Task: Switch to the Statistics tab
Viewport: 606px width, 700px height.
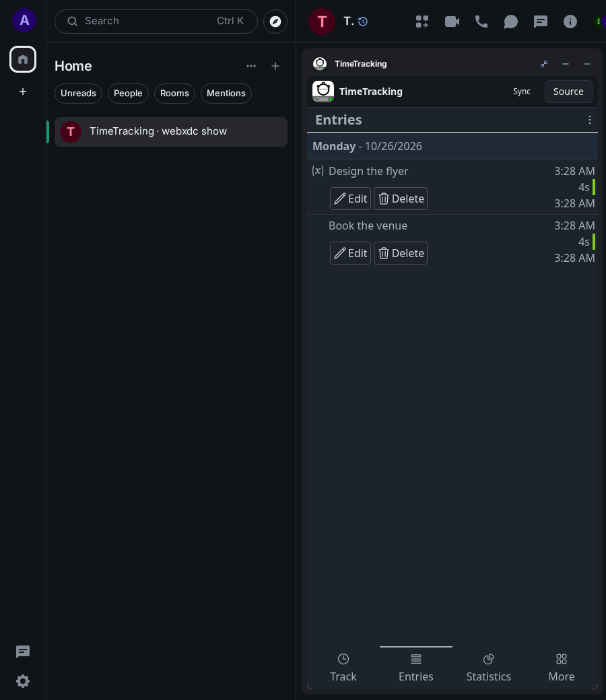Action: pyautogui.click(x=489, y=667)
